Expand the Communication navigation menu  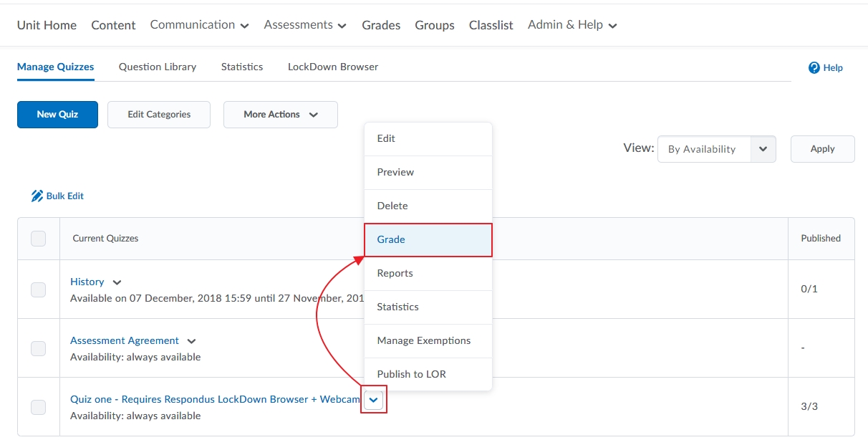(200, 25)
